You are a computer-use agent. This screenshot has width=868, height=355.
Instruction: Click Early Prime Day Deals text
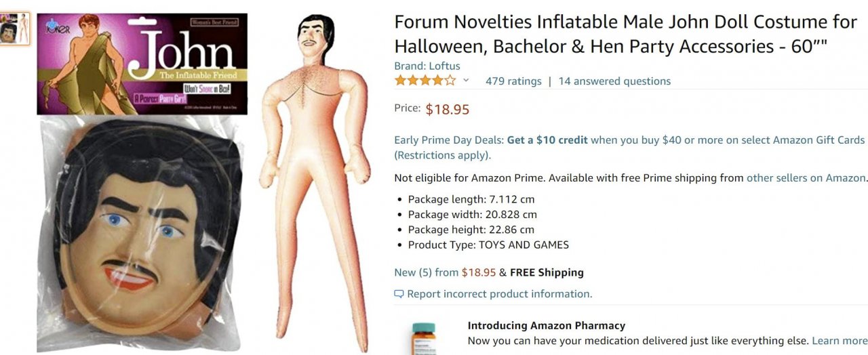[x=449, y=140]
